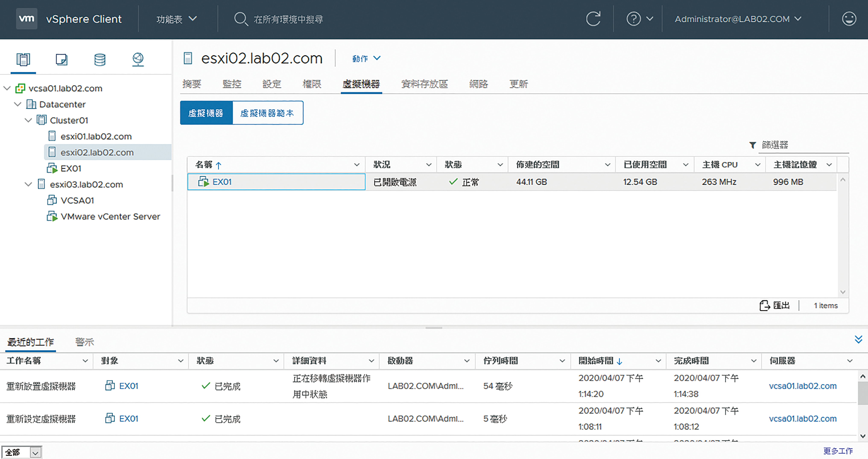Open the 權限 tab

312,84
